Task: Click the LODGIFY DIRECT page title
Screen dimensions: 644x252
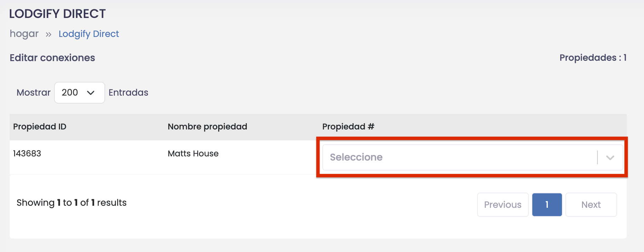Action: tap(57, 13)
